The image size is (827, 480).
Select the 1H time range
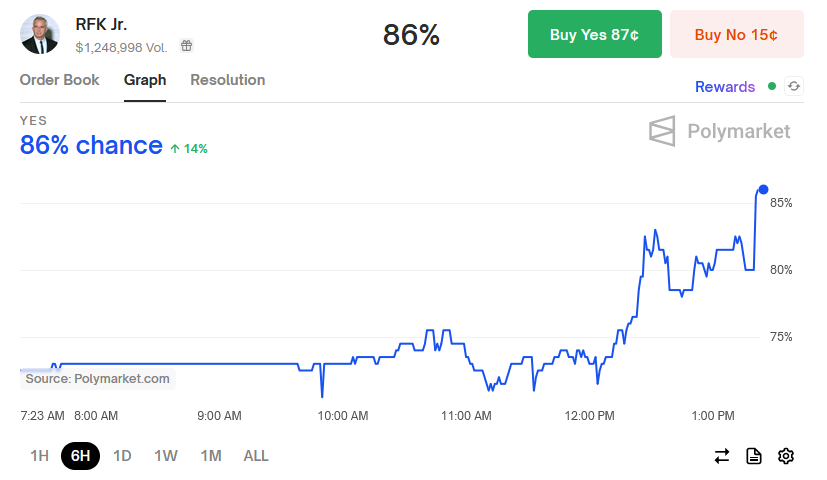tap(40, 456)
